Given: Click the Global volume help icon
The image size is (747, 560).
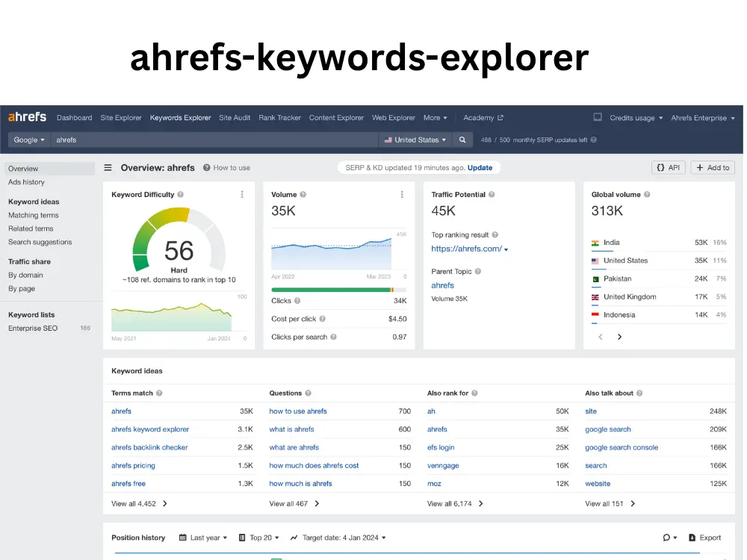Looking at the screenshot, I should pos(647,194).
